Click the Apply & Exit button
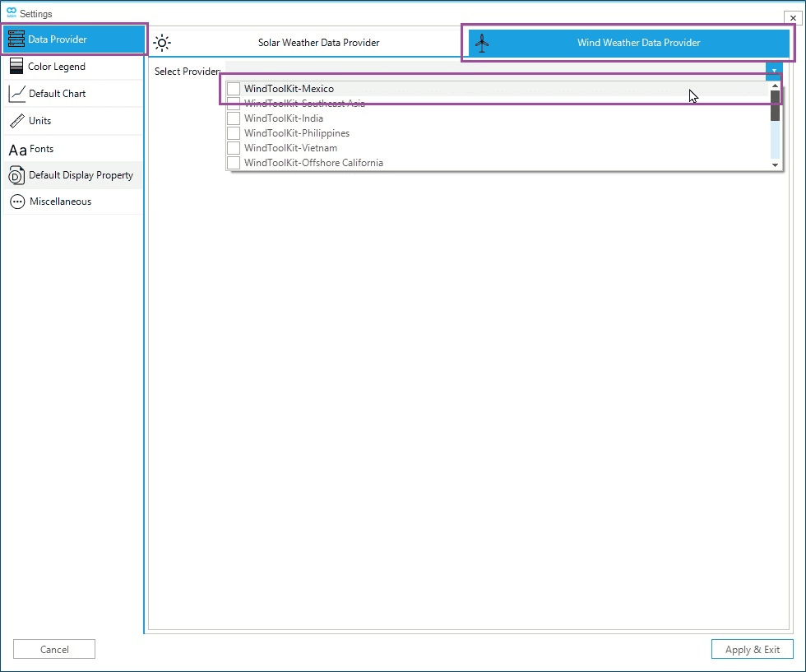This screenshot has width=806, height=672. [752, 649]
